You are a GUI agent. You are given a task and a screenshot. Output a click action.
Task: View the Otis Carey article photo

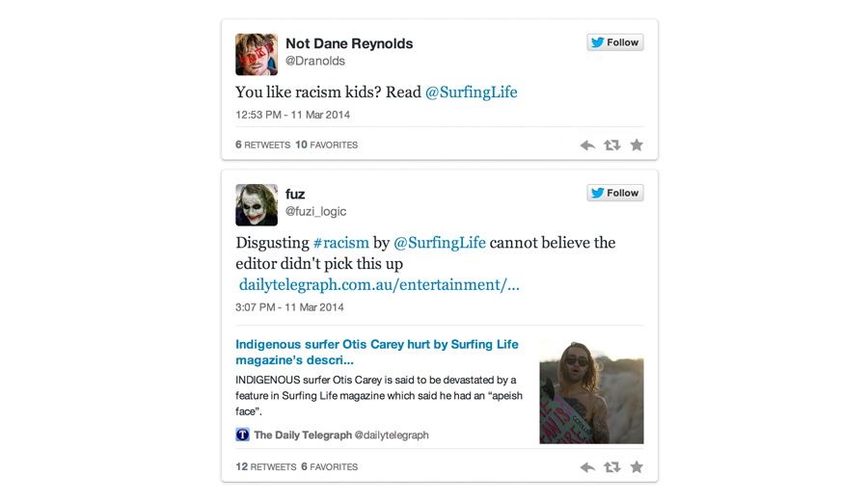point(591,391)
